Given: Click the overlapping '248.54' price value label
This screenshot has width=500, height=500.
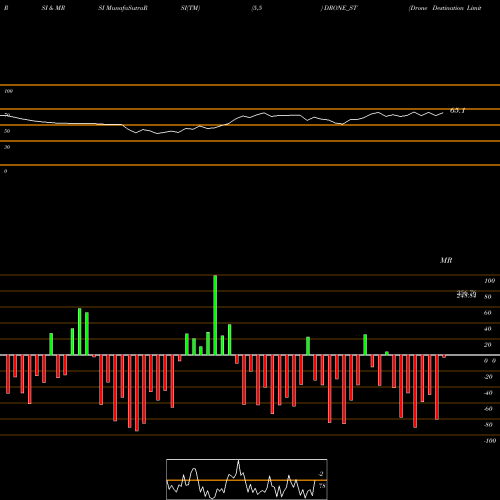Looking at the screenshot, I should tap(466, 295).
